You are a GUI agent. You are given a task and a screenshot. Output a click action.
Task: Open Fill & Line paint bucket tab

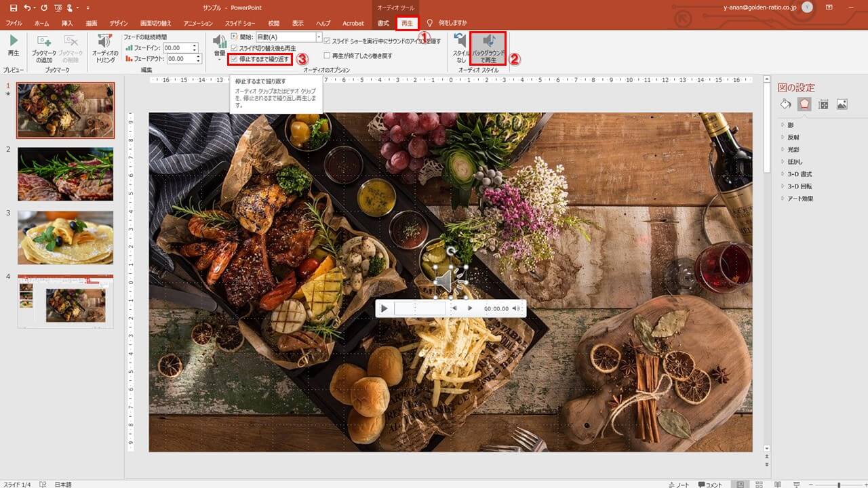pos(785,104)
